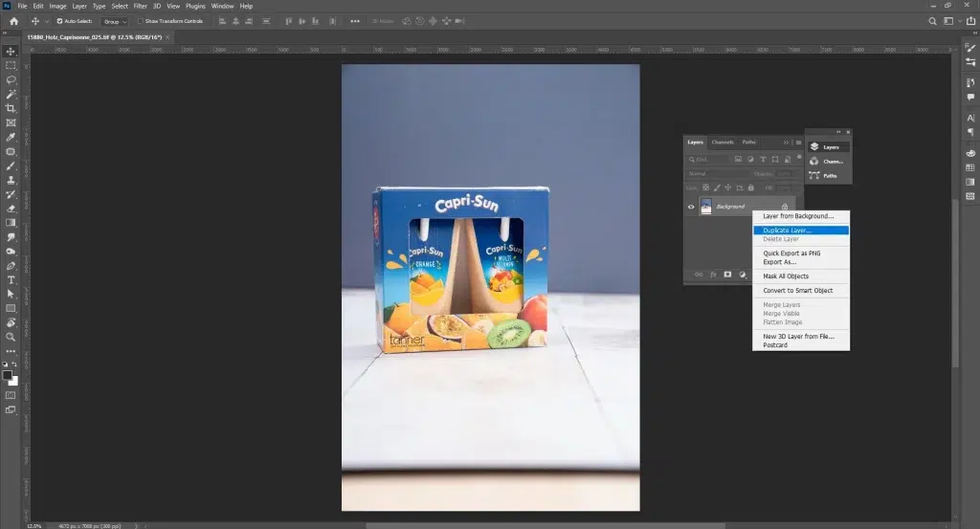
Task: Enable Show Transform Controls checkbox
Action: (141, 21)
